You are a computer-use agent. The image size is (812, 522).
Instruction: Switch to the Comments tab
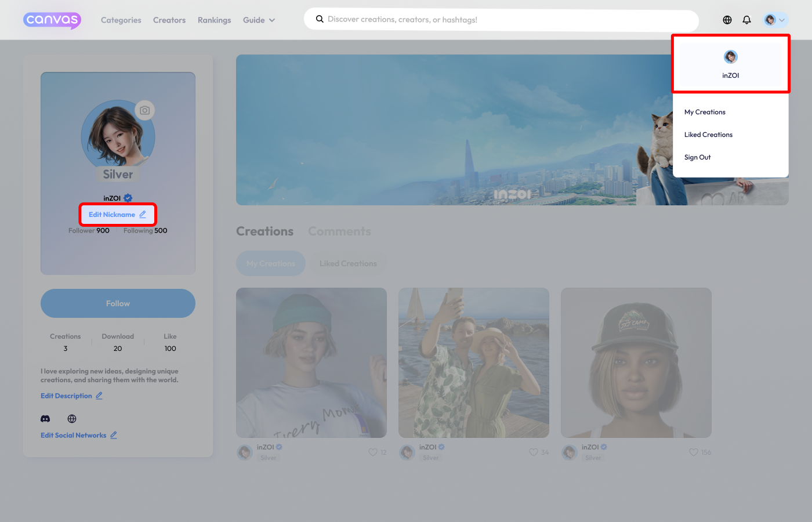(x=339, y=231)
